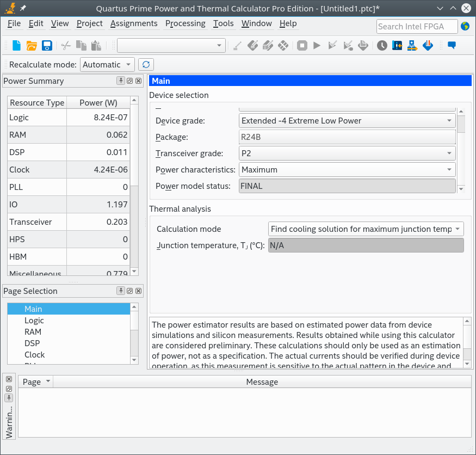Save the file using the floppy disk icon

pyautogui.click(x=47, y=46)
